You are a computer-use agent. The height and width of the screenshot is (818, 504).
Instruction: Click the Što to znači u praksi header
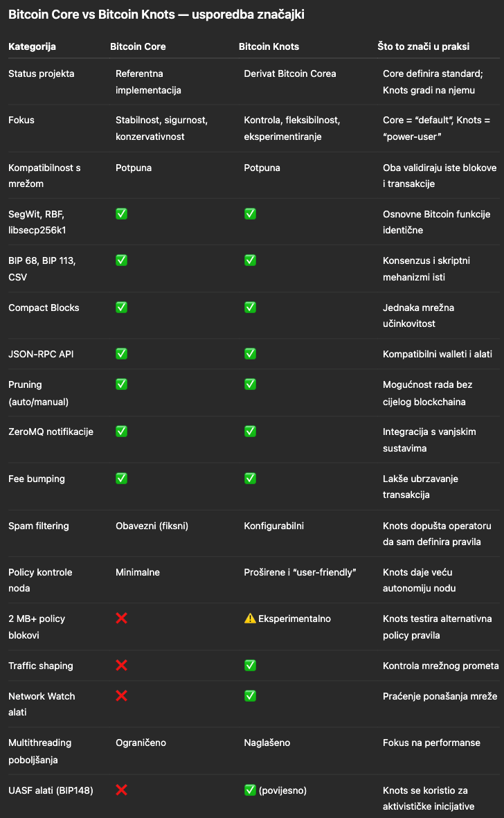tap(423, 47)
